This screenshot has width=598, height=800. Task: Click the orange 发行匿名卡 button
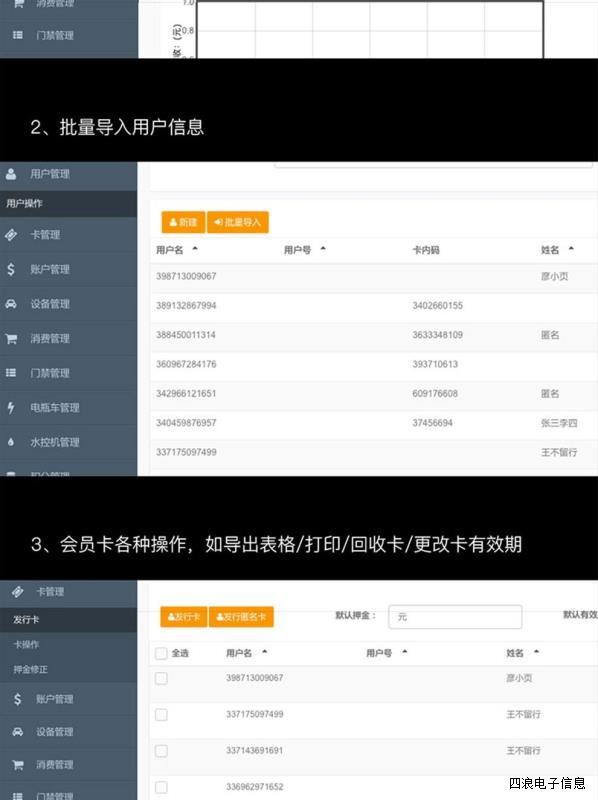241,617
